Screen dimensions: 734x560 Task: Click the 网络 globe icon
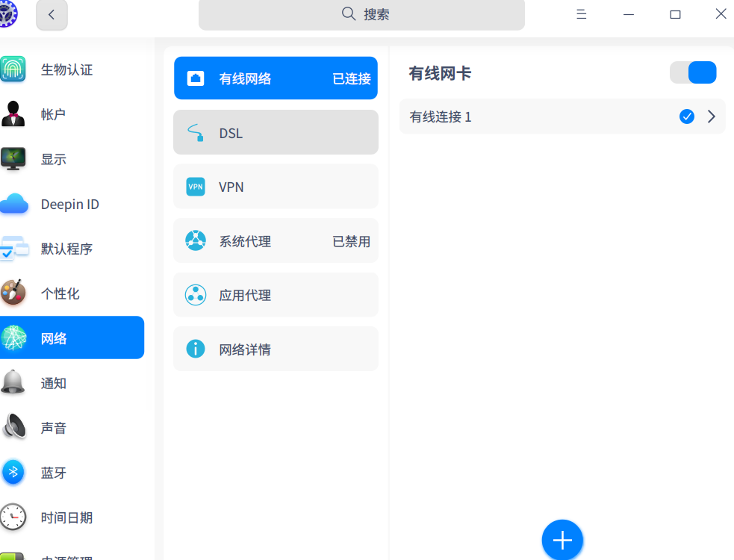pos(13,337)
